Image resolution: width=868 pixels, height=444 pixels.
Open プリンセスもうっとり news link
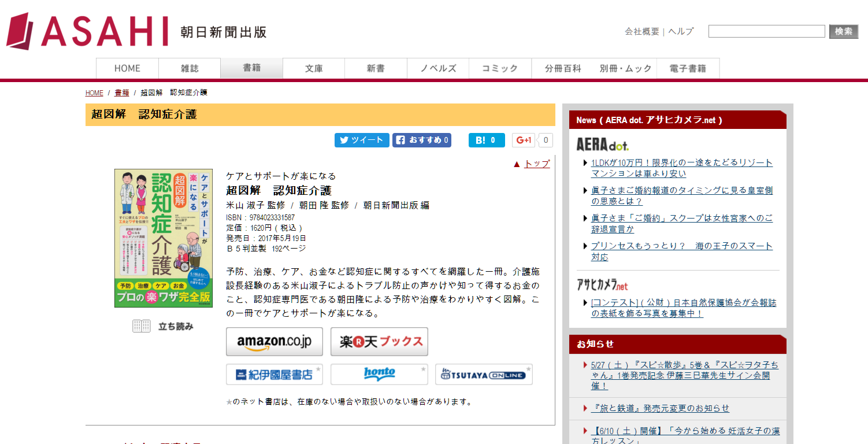(x=682, y=251)
